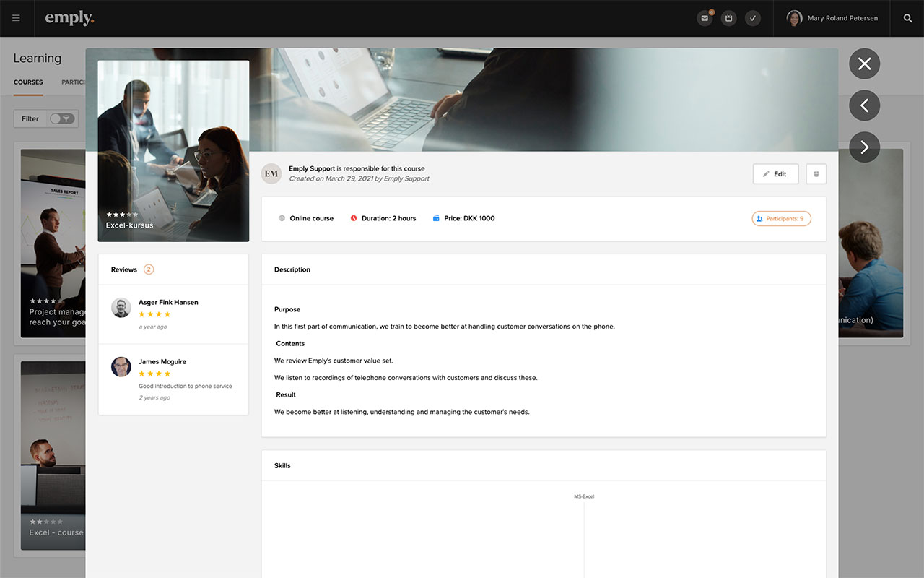Image resolution: width=924 pixels, height=578 pixels.
Task: Click the Emply logo
Action: click(69, 18)
